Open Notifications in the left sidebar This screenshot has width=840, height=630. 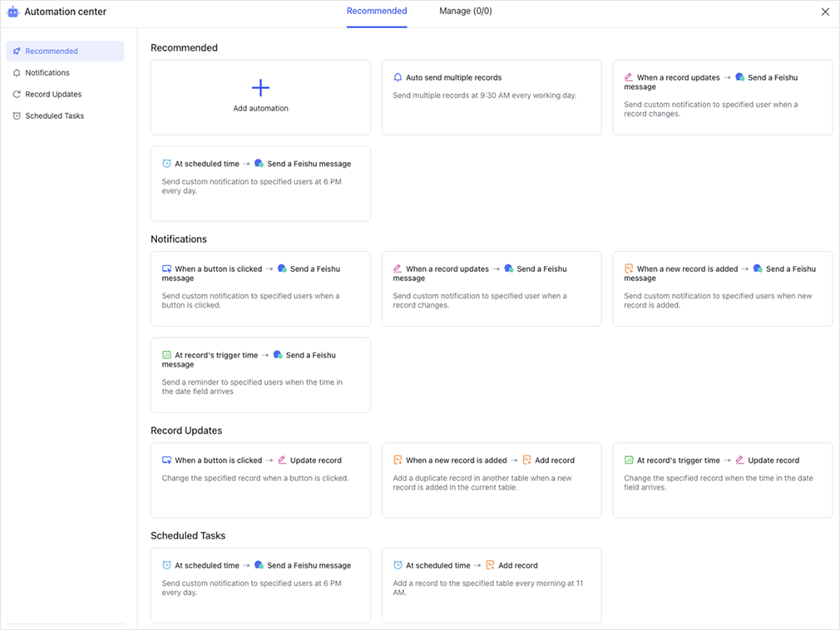click(47, 73)
